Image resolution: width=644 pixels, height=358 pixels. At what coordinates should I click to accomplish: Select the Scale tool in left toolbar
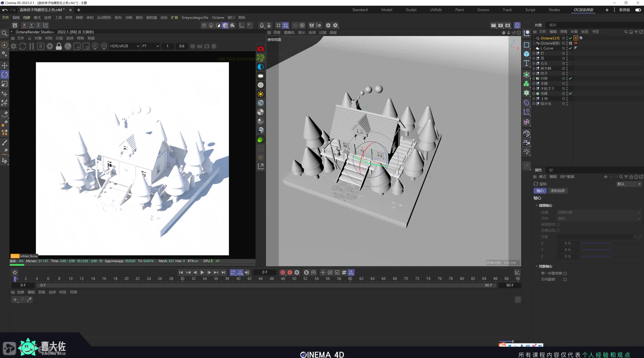click(x=5, y=84)
